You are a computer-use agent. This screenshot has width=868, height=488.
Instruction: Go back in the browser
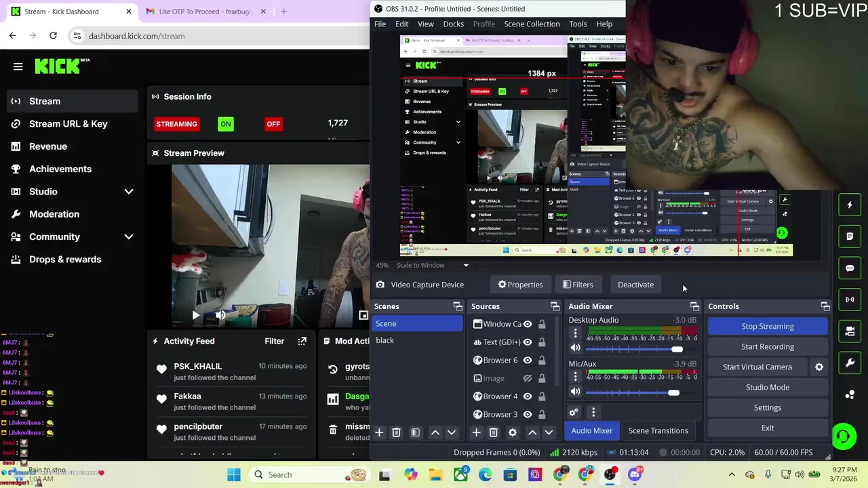coord(13,35)
